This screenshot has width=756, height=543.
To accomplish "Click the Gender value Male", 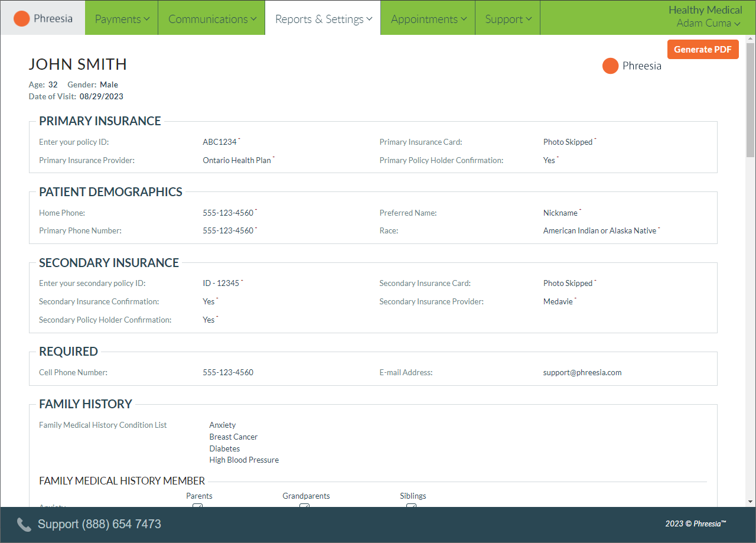I will (x=109, y=84).
